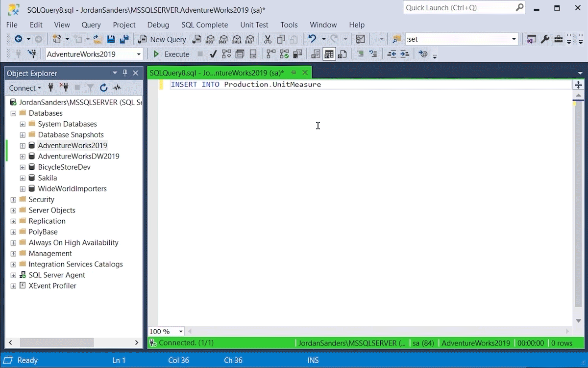
Task: Click the Change Connection plug icon
Action: tap(32, 54)
